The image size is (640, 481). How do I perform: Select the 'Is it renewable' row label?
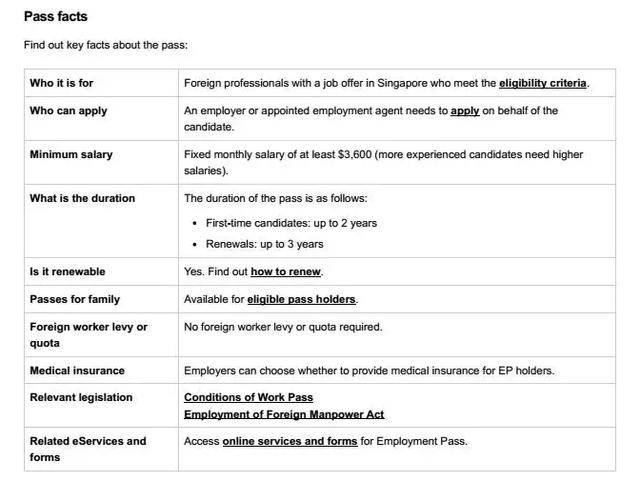[67, 272]
